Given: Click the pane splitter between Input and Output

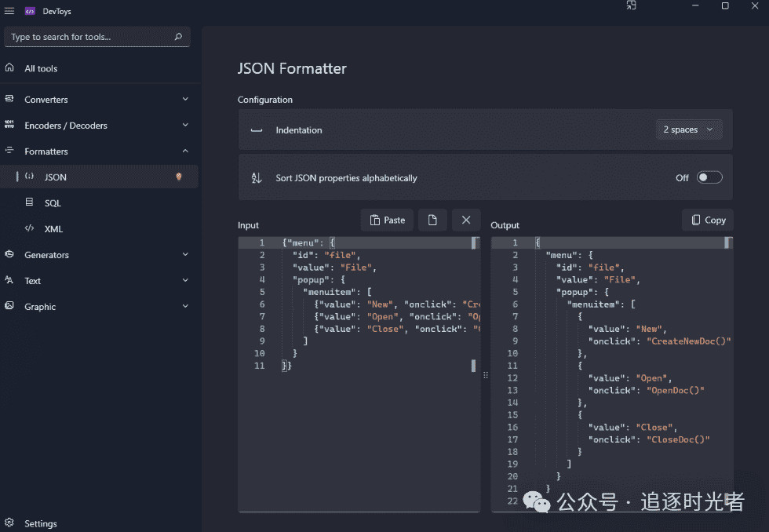Looking at the screenshot, I should click(486, 375).
